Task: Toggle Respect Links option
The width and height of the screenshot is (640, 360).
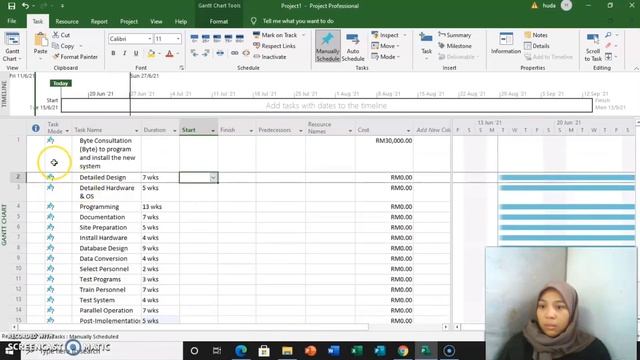Action: pos(274,46)
